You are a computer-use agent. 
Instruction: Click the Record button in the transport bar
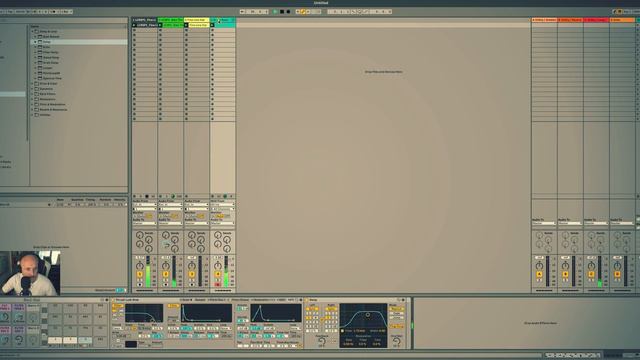click(x=288, y=12)
